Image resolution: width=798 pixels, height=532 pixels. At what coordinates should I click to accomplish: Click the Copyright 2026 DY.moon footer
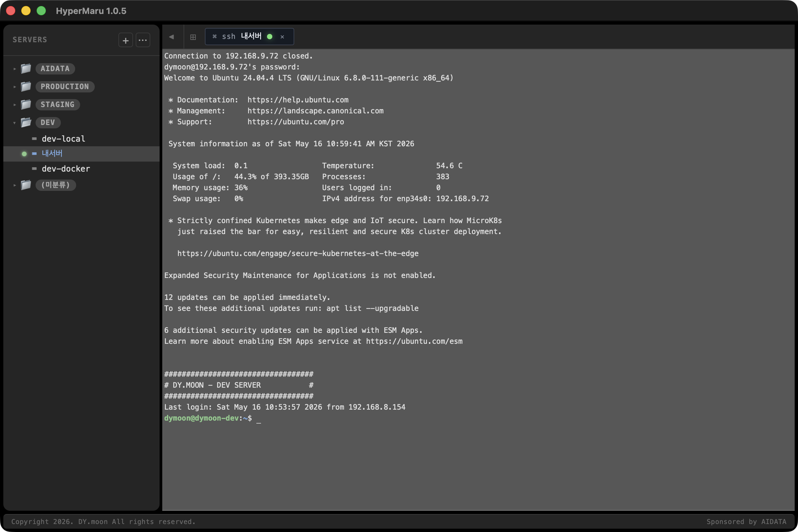coord(103,522)
